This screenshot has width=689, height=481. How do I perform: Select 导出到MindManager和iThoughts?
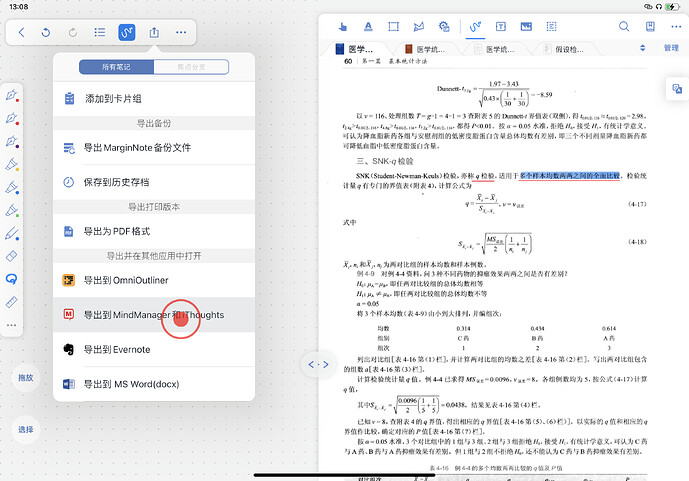tap(154, 315)
